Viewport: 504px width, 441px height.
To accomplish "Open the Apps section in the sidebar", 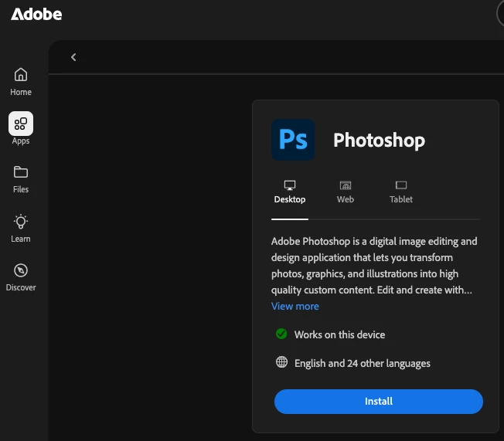I will tap(21, 128).
